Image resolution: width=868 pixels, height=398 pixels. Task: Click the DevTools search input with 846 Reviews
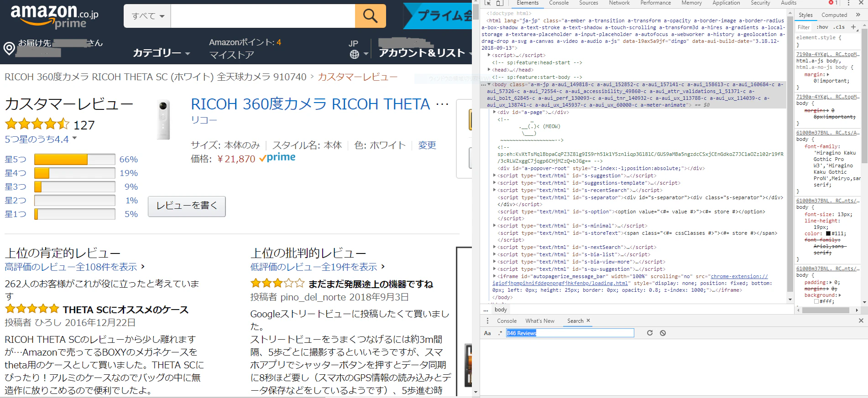coord(570,333)
